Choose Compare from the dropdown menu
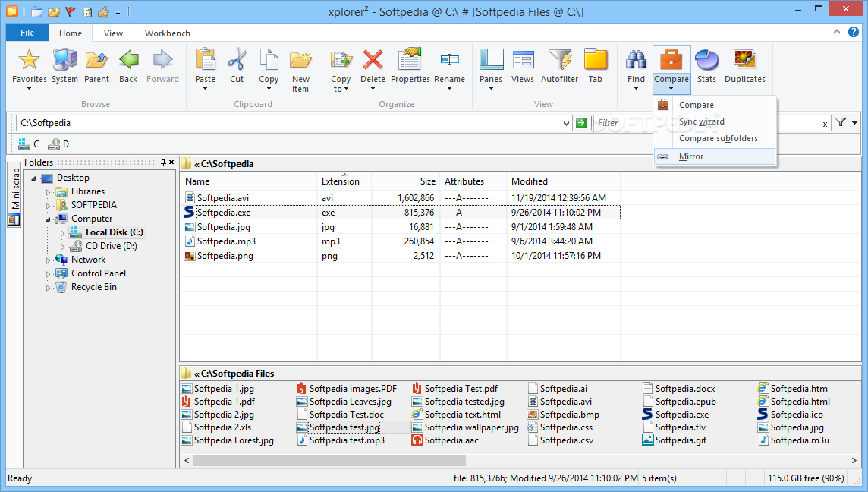The width and height of the screenshot is (868, 492). [x=714, y=105]
